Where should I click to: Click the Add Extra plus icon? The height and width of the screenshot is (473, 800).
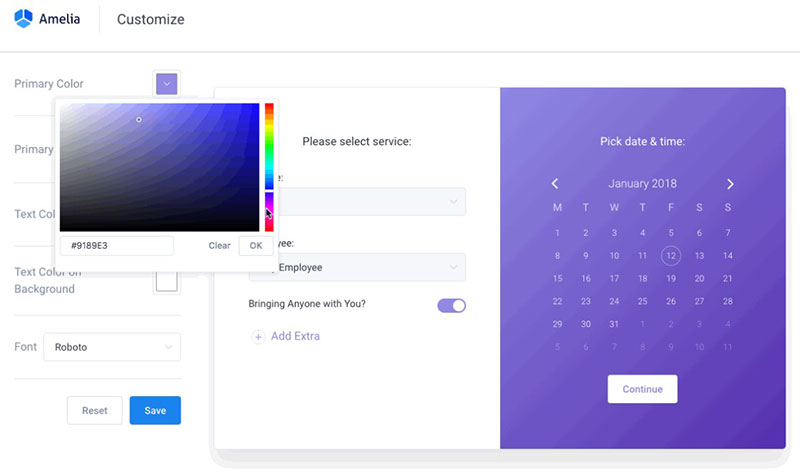[x=258, y=337]
